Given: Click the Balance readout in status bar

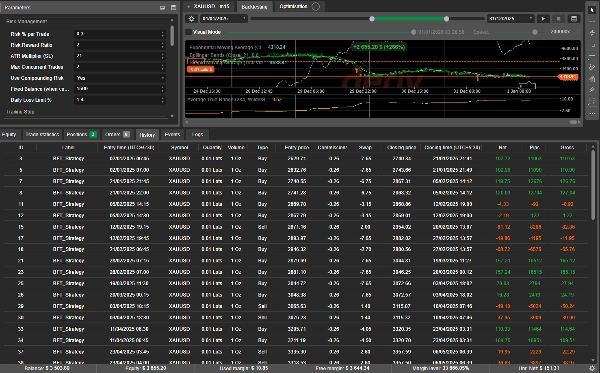Looking at the screenshot, I should (47, 368).
